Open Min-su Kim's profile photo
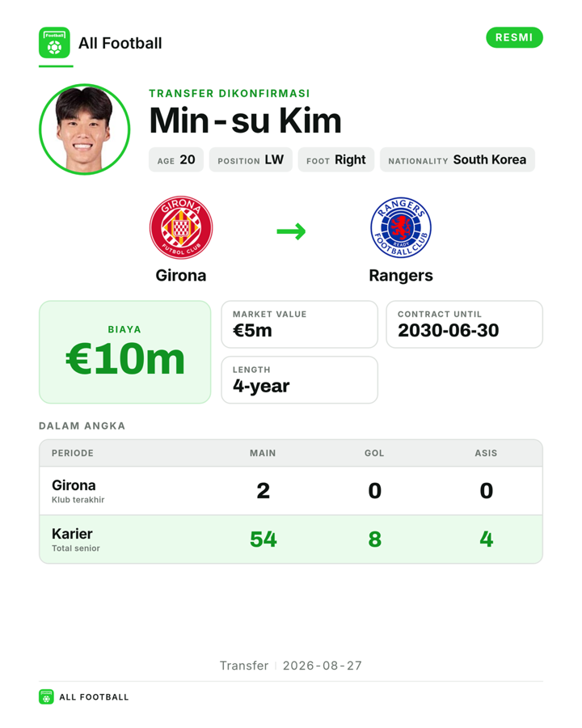Viewport: 582px width, 728px height. 84,129
